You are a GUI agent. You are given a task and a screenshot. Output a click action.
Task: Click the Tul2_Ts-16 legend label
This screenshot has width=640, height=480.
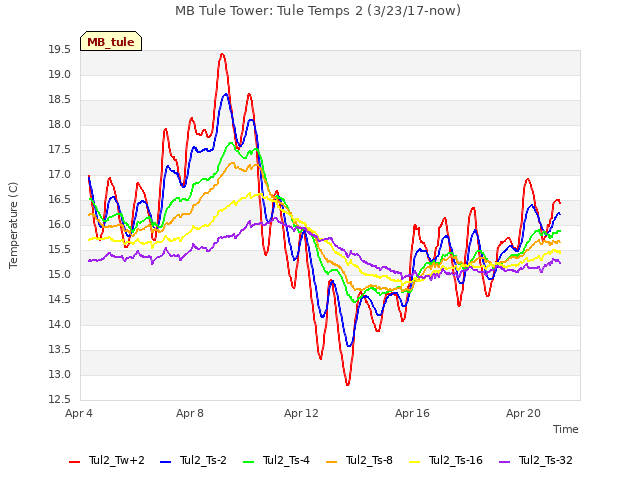pyautogui.click(x=456, y=460)
